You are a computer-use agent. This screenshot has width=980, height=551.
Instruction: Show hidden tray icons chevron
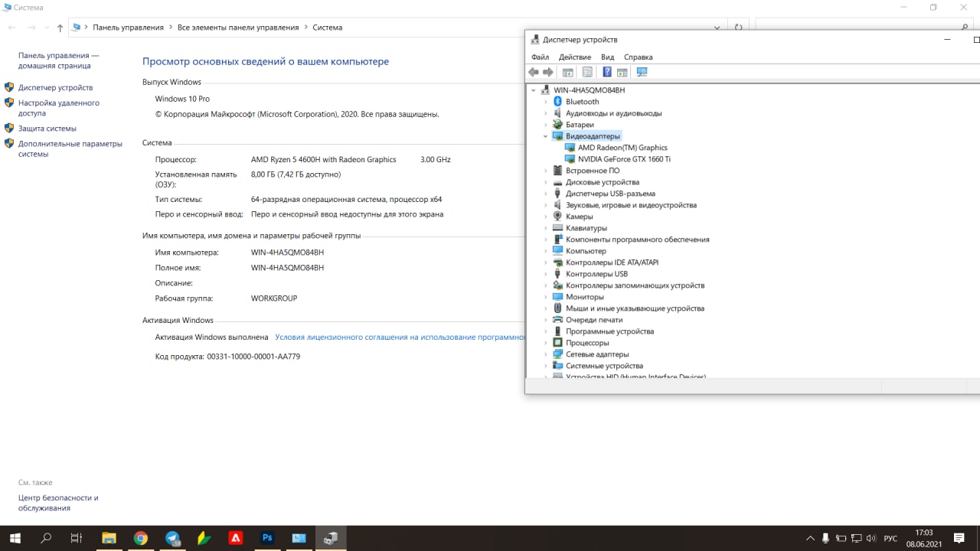[810, 539]
